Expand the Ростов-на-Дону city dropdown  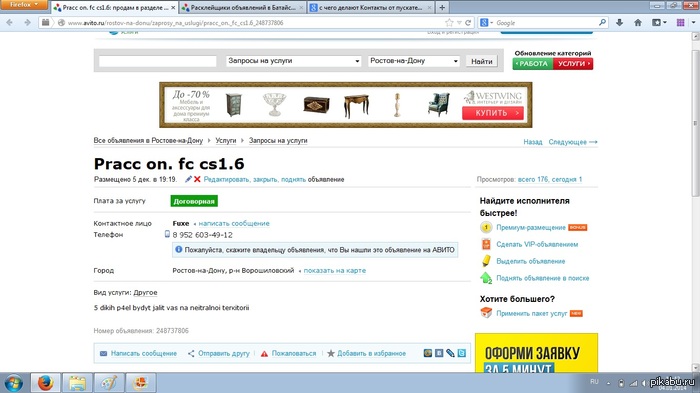click(414, 61)
